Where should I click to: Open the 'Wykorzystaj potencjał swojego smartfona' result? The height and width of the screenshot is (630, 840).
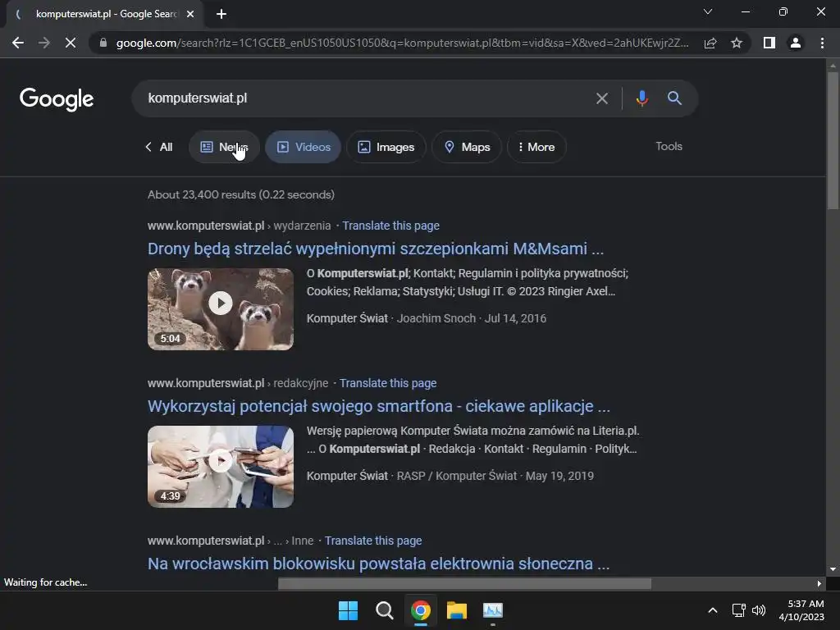coord(379,406)
